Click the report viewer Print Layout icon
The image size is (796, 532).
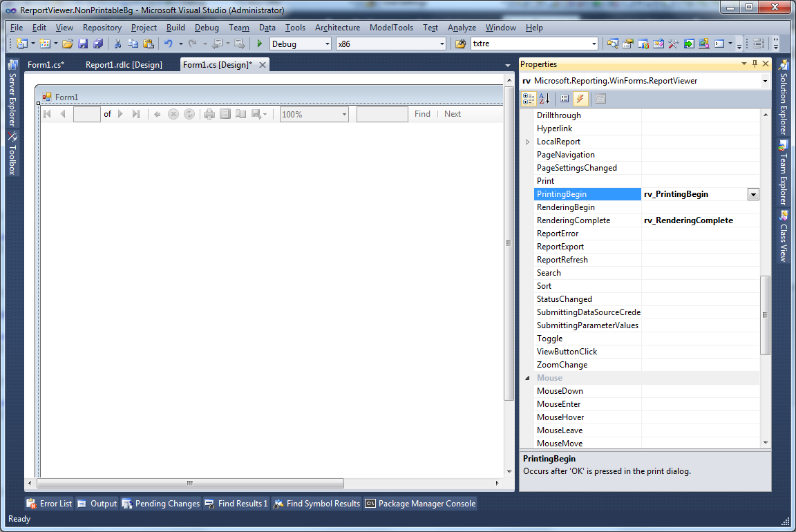coord(225,114)
